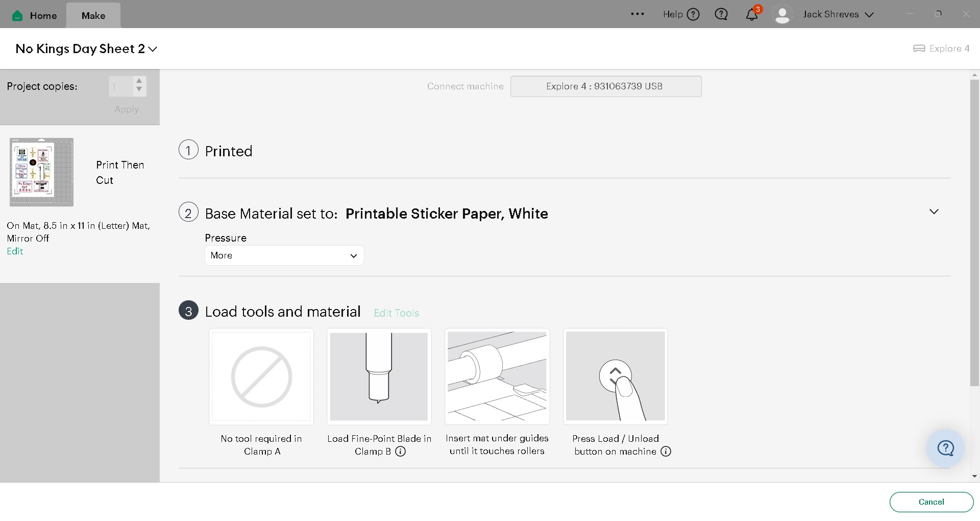The width and height of the screenshot is (980, 521).
Task: Increase project copies with up arrow
Action: [x=139, y=81]
